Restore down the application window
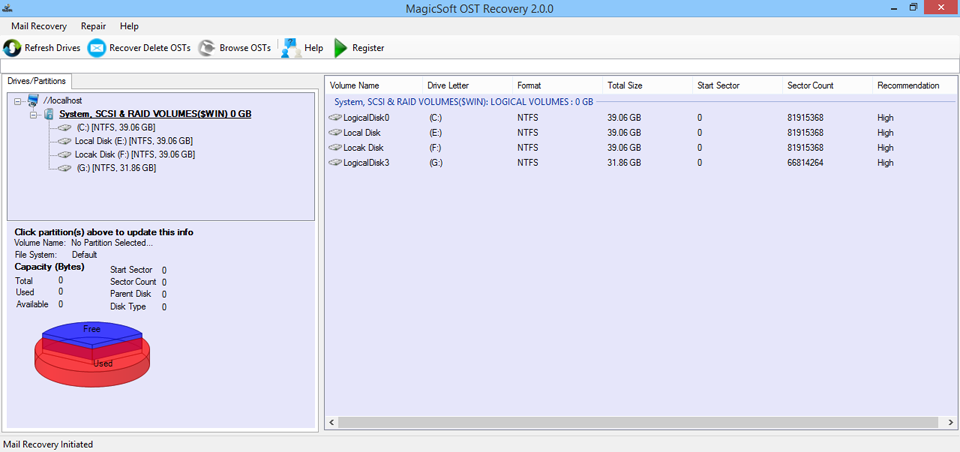Image resolution: width=960 pixels, height=452 pixels. click(x=913, y=7)
